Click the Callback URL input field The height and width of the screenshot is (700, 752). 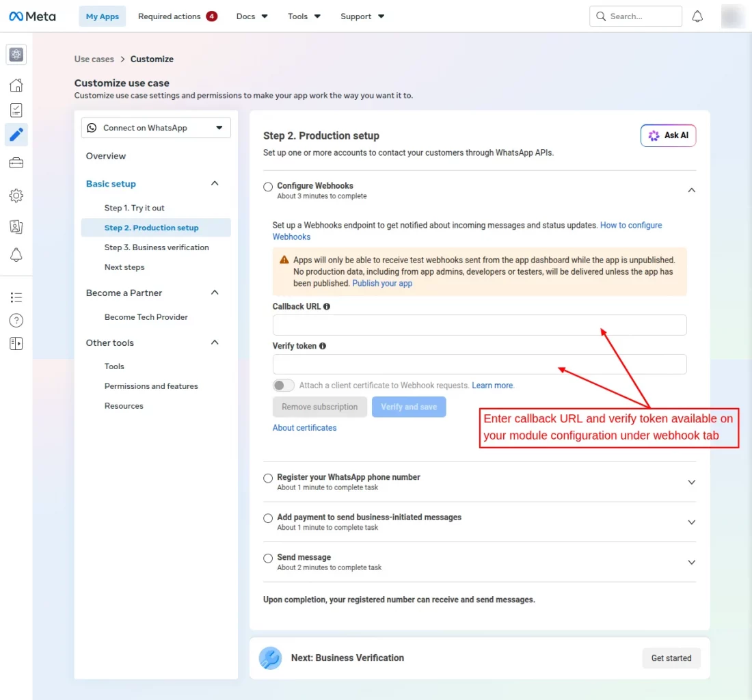(x=480, y=325)
